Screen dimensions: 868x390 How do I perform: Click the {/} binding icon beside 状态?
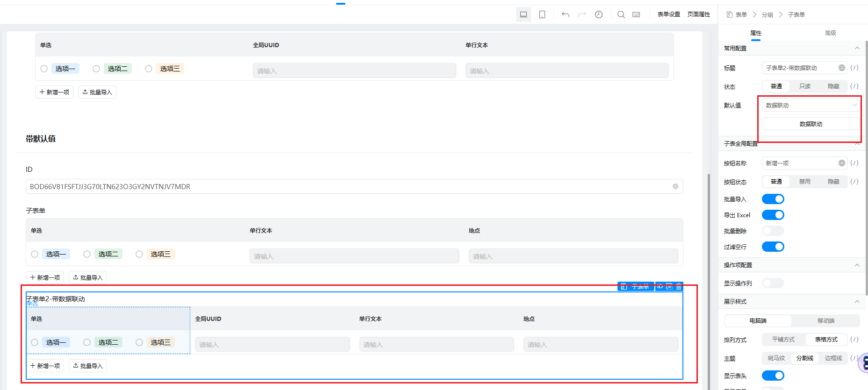coord(854,86)
